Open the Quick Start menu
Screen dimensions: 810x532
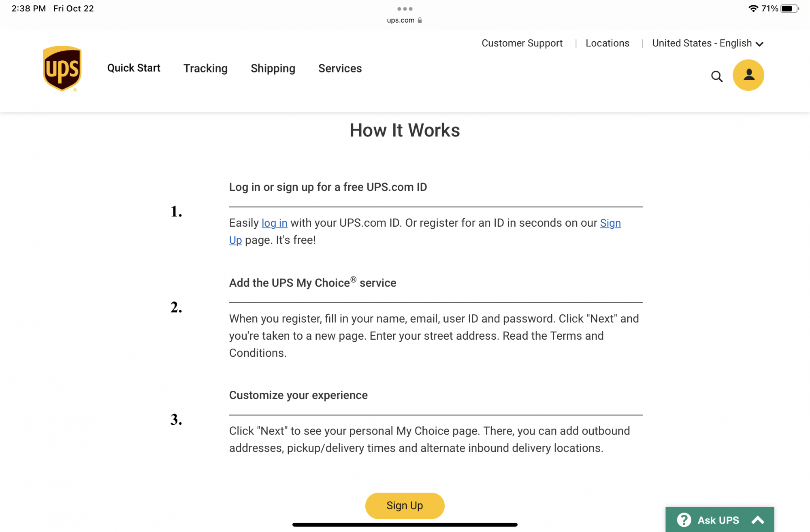click(134, 68)
